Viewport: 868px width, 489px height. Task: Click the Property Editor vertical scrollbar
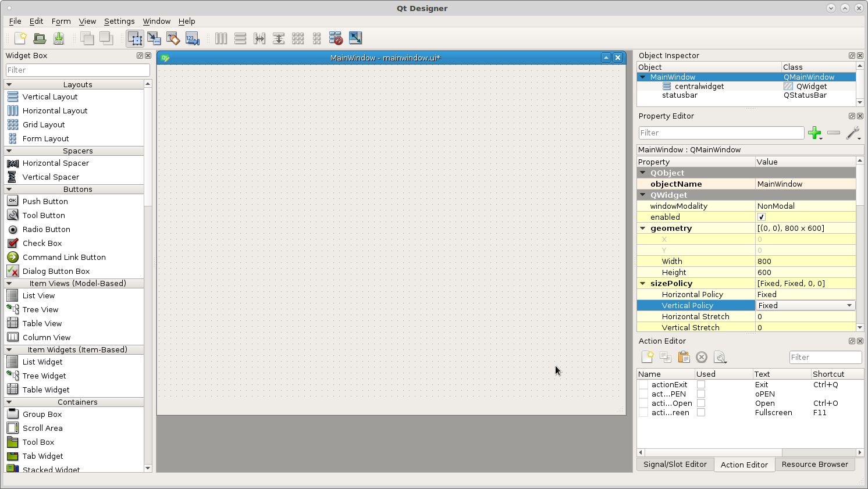[860, 244]
